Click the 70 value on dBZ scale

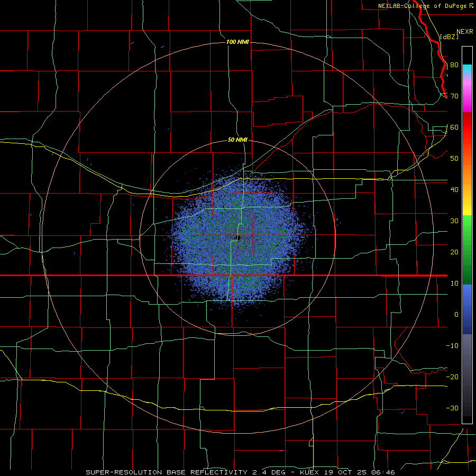pyautogui.click(x=454, y=96)
